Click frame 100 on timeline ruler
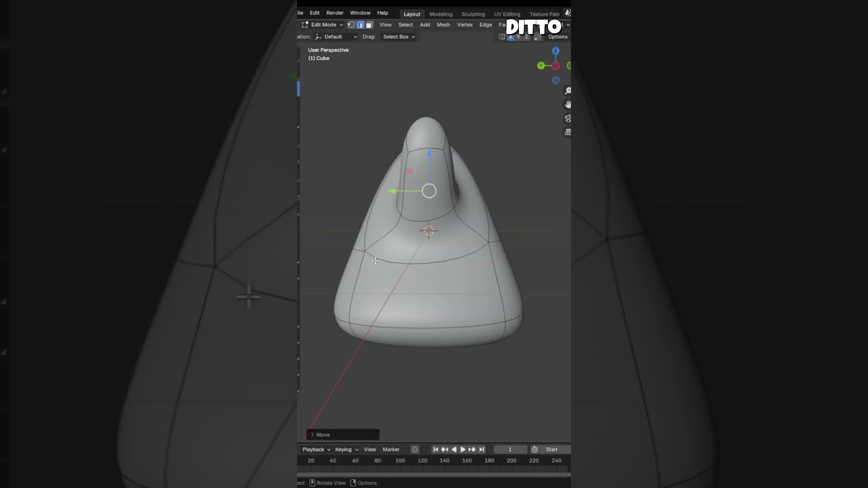Viewport: 868px width, 488px height. 400,460
